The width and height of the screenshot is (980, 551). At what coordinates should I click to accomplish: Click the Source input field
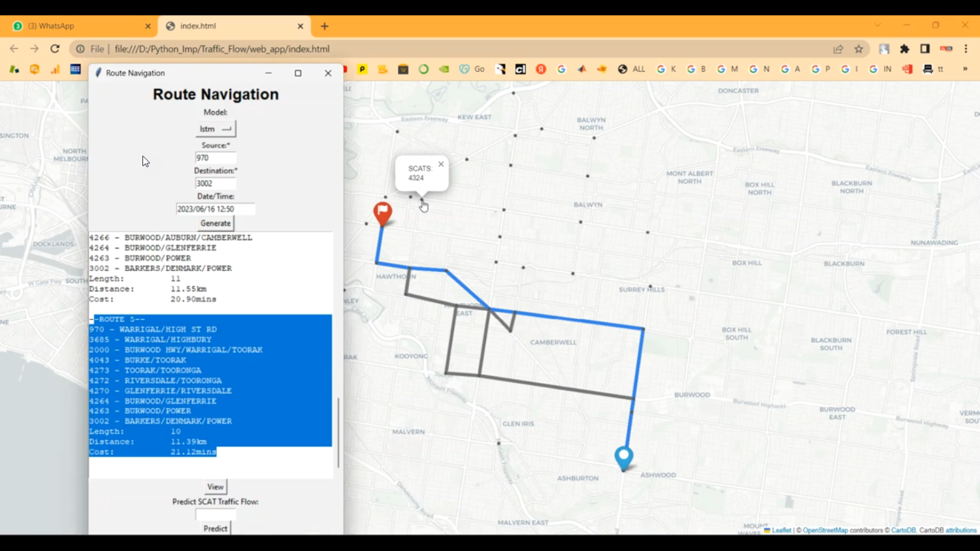click(x=215, y=158)
